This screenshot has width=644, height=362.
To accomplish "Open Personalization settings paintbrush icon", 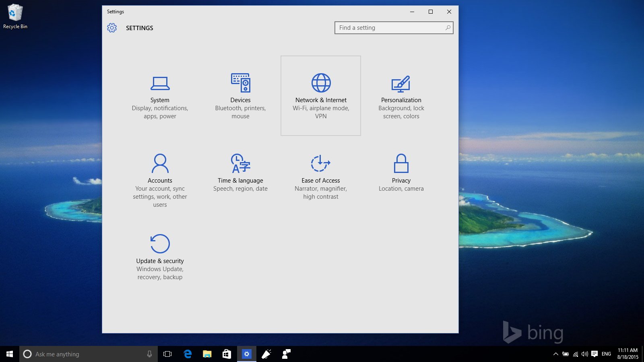I will 401,83.
